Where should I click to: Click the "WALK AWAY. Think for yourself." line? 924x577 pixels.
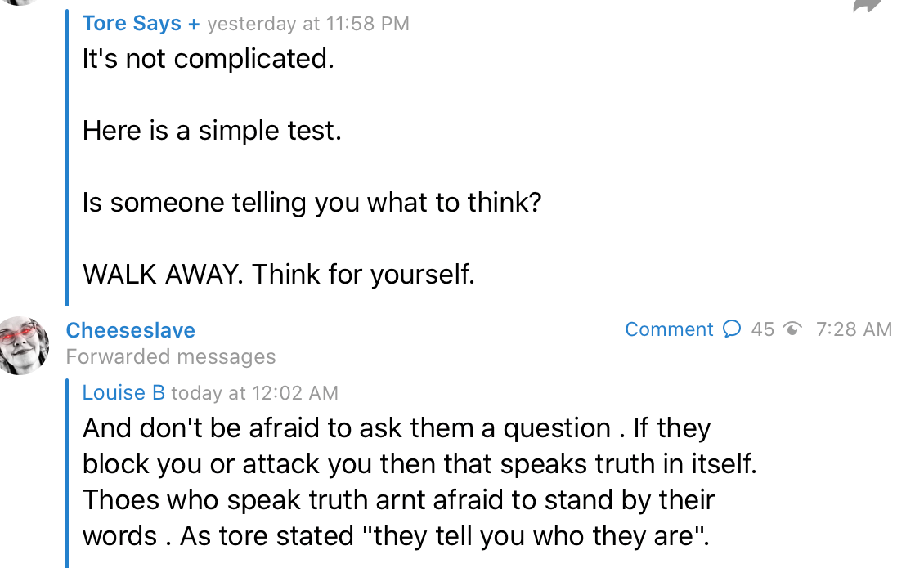point(278,274)
